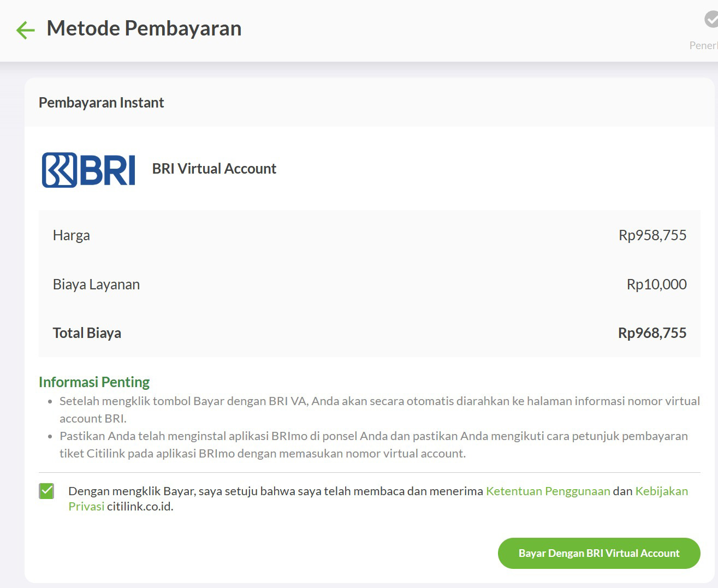Click the progress step label under checkmark
The width and height of the screenshot is (718, 588).
tap(704, 45)
